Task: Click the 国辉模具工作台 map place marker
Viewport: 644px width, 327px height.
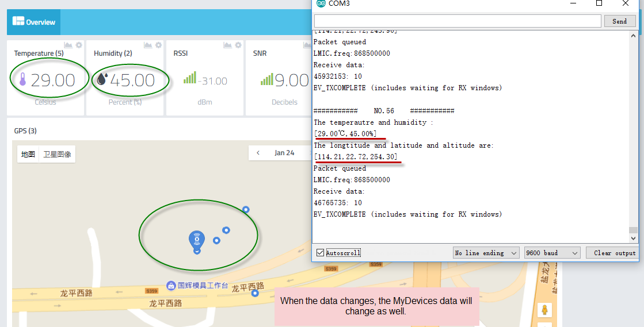Action: [x=172, y=286]
